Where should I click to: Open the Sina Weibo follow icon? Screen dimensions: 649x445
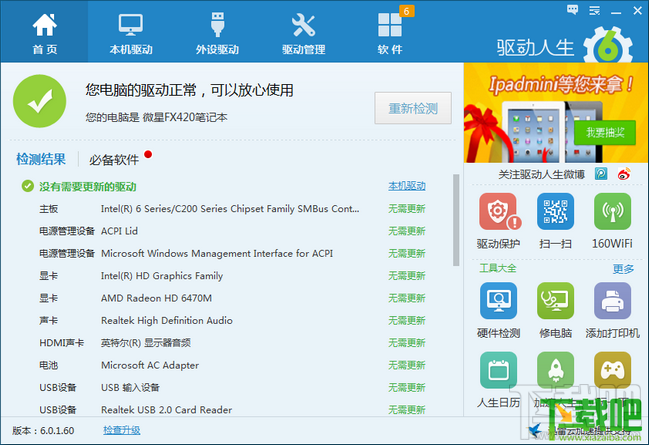[624, 174]
